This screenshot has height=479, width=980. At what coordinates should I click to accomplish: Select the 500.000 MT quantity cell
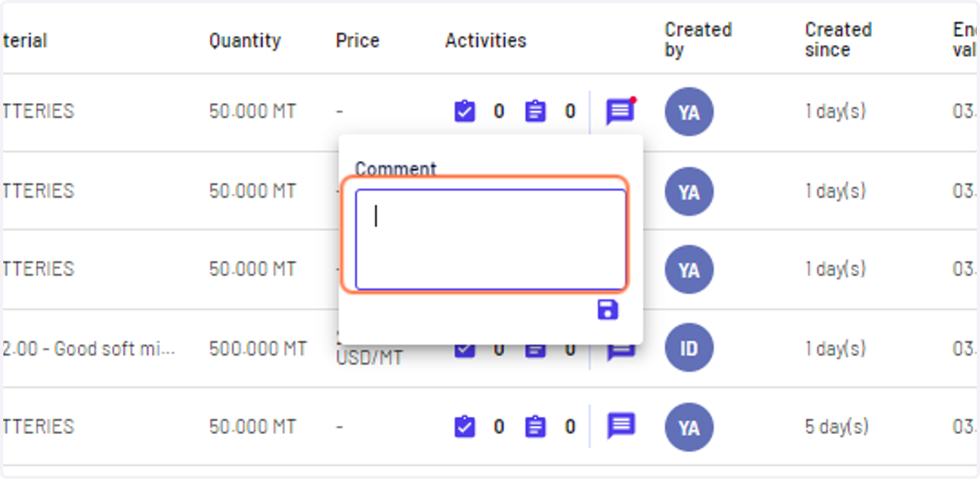tap(258, 348)
